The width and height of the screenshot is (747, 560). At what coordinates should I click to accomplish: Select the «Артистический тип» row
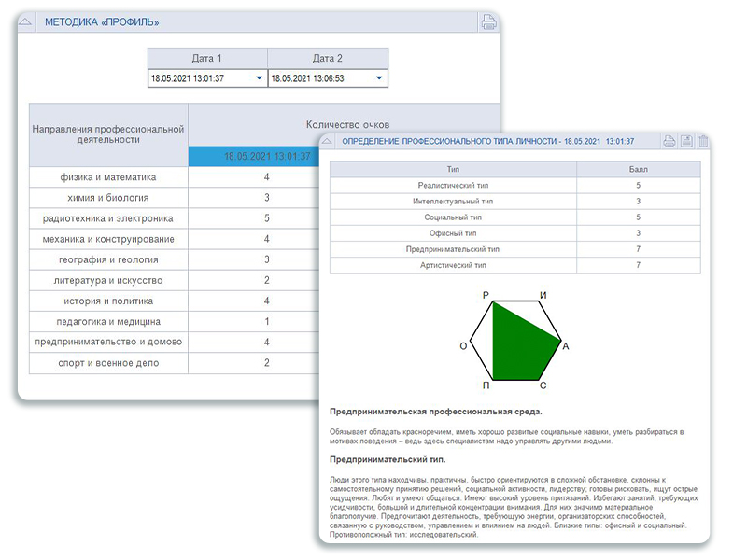[453, 265]
